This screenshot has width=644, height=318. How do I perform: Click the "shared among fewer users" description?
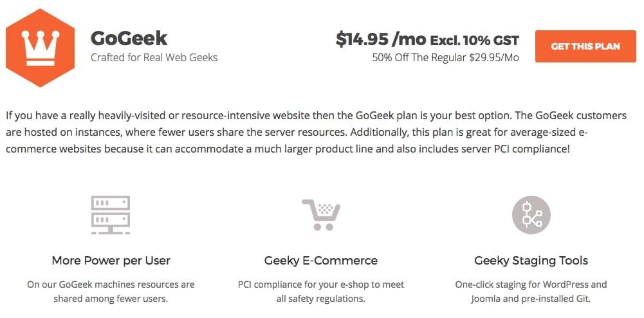111,299
